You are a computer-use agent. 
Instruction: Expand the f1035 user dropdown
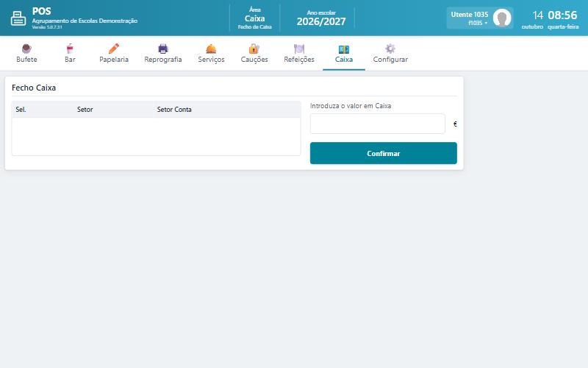(x=478, y=24)
